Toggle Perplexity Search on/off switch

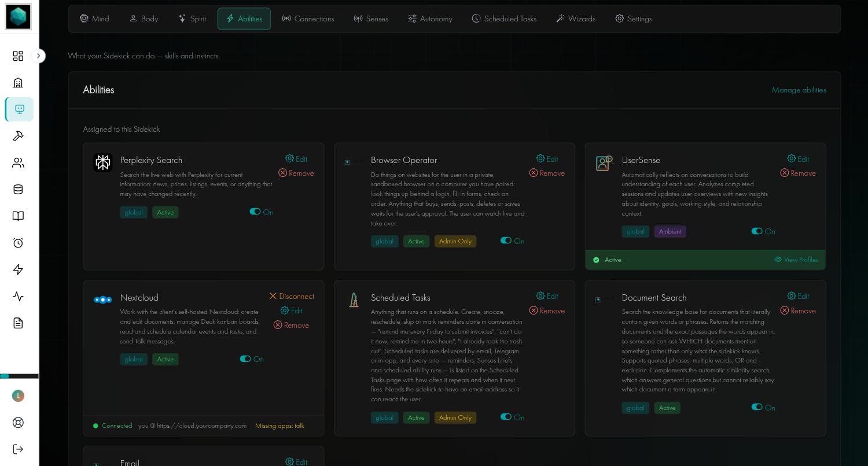pyautogui.click(x=255, y=212)
